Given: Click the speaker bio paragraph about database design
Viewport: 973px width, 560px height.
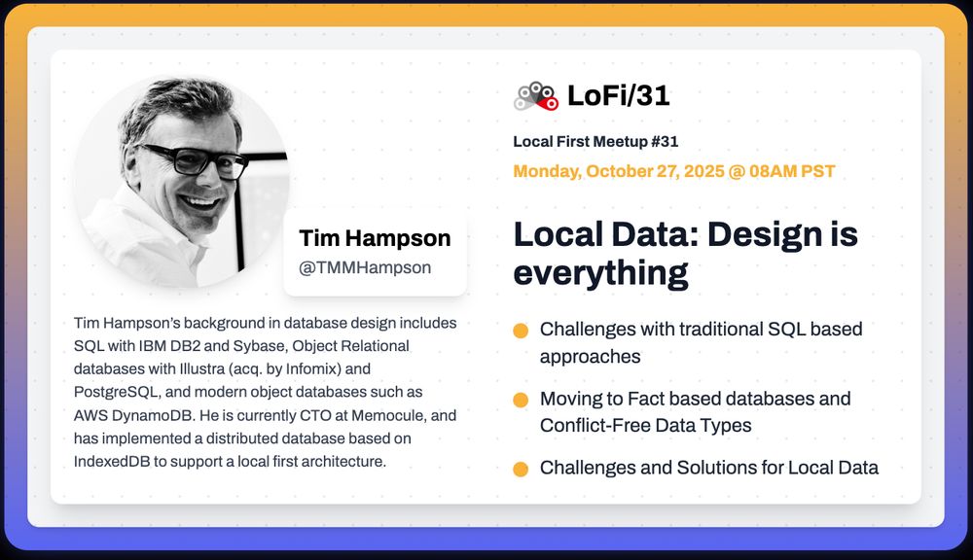Looking at the screenshot, I should (x=266, y=392).
